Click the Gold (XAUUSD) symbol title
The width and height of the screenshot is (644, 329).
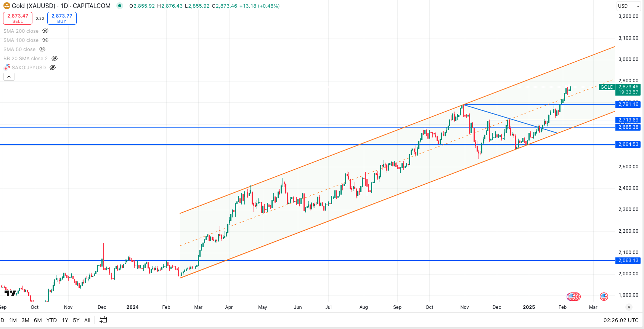pos(34,6)
